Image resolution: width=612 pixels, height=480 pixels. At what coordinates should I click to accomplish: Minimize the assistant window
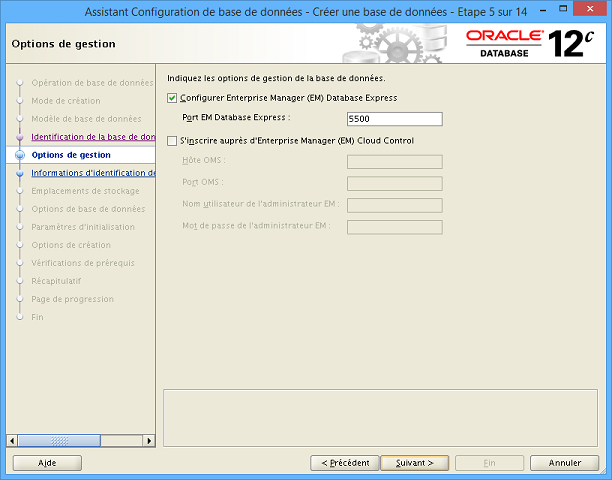coord(543,10)
